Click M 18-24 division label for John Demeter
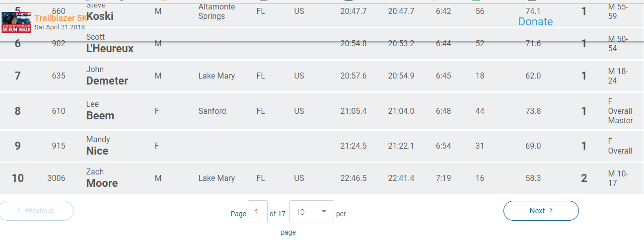 pyautogui.click(x=618, y=76)
